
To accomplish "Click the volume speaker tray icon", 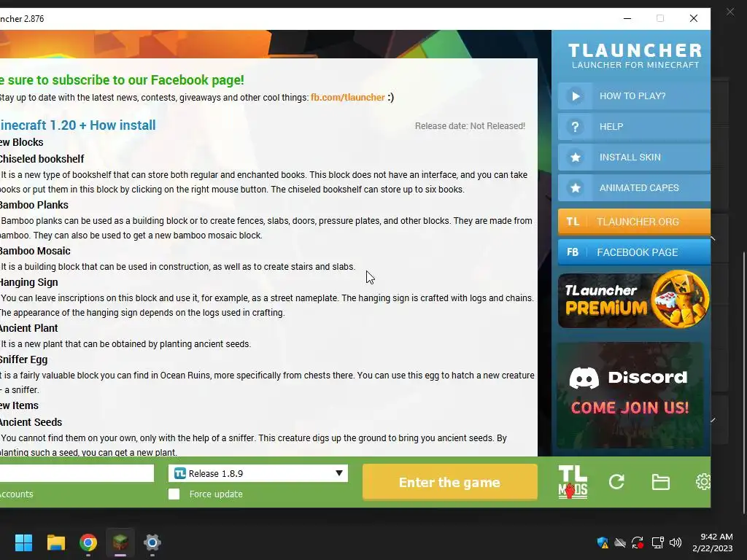I will pos(676,542).
